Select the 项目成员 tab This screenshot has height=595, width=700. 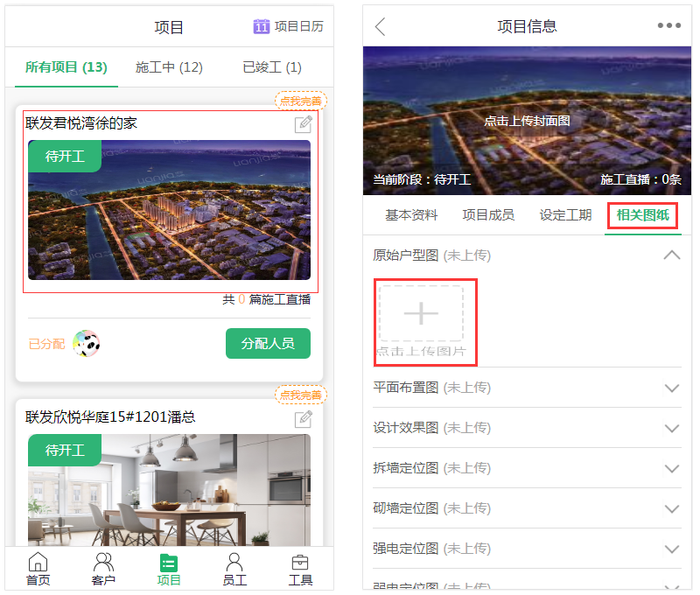click(488, 215)
